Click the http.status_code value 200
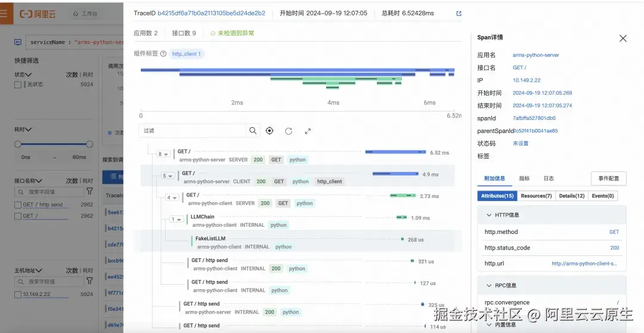The height and width of the screenshot is (333, 644). coord(614,248)
